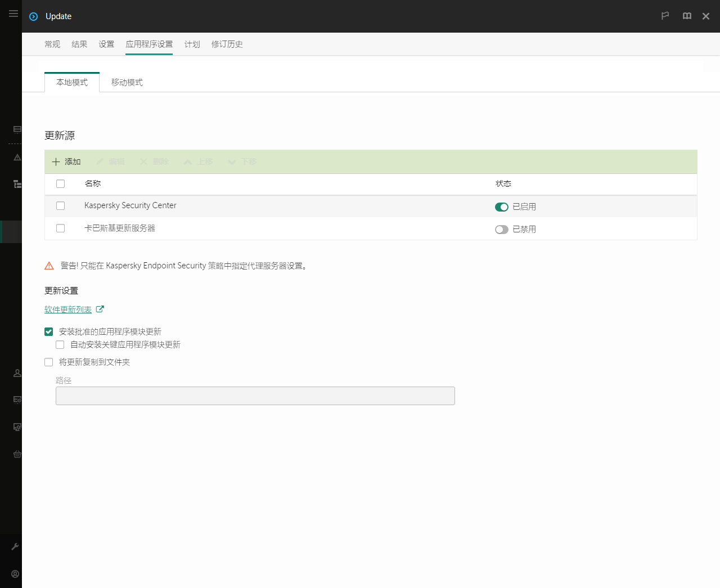Switch to the 移动模式 tab

127,82
